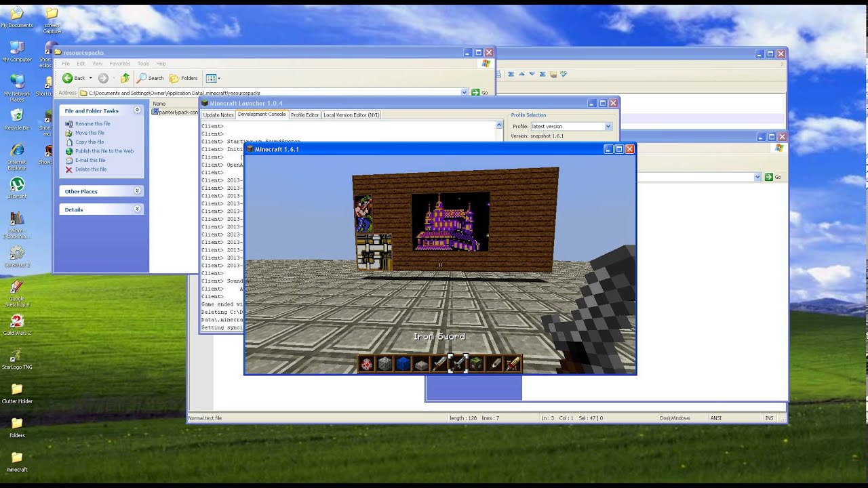Expand the Explorer address bar dropdown
The image size is (868, 488).
[x=465, y=93]
